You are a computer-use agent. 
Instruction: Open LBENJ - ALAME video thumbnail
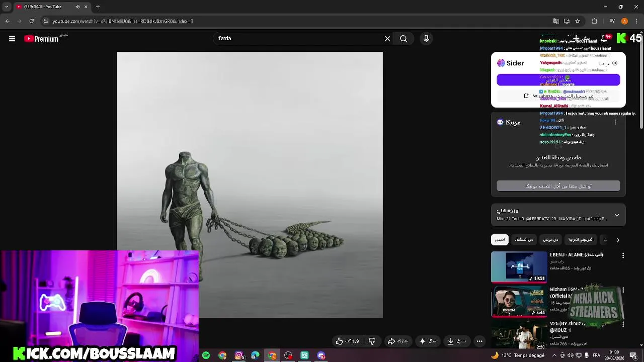coord(519,267)
